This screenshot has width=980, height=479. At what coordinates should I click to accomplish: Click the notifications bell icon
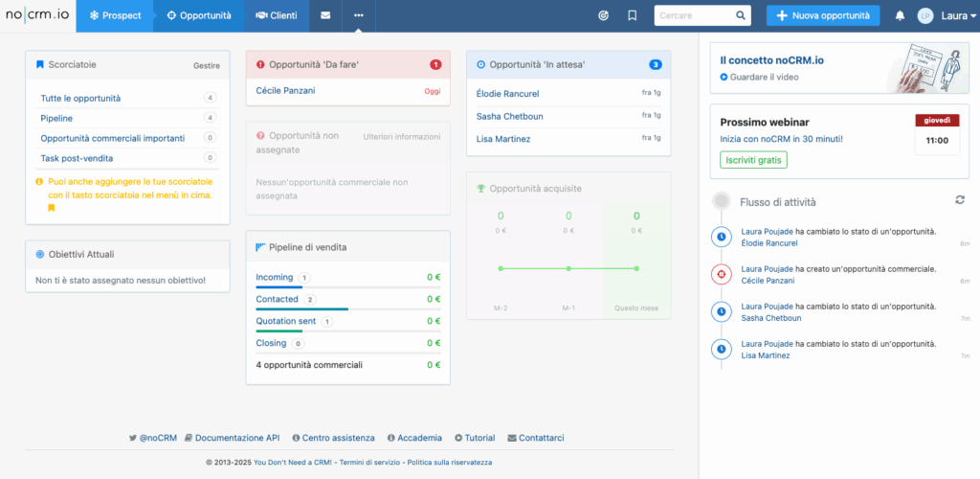(900, 15)
